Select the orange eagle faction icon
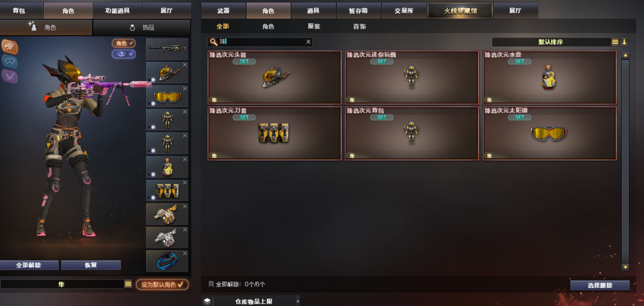 pyautogui.click(x=10, y=47)
